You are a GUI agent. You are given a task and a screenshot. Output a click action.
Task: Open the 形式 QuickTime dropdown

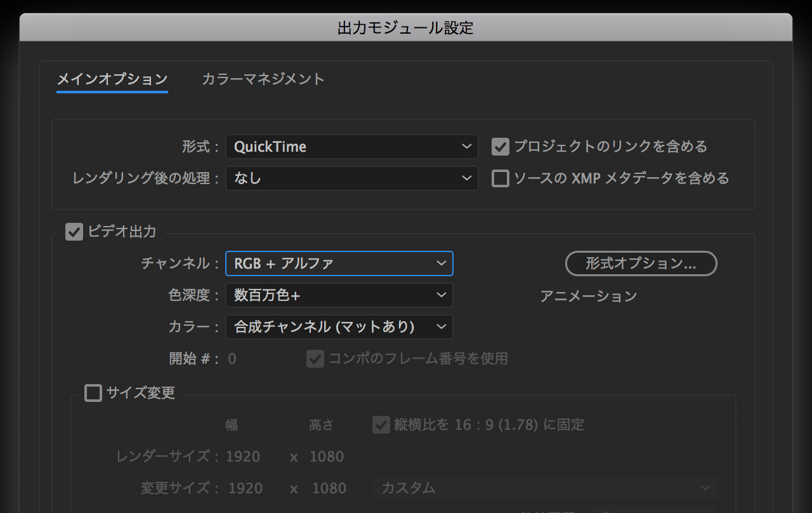point(352,147)
